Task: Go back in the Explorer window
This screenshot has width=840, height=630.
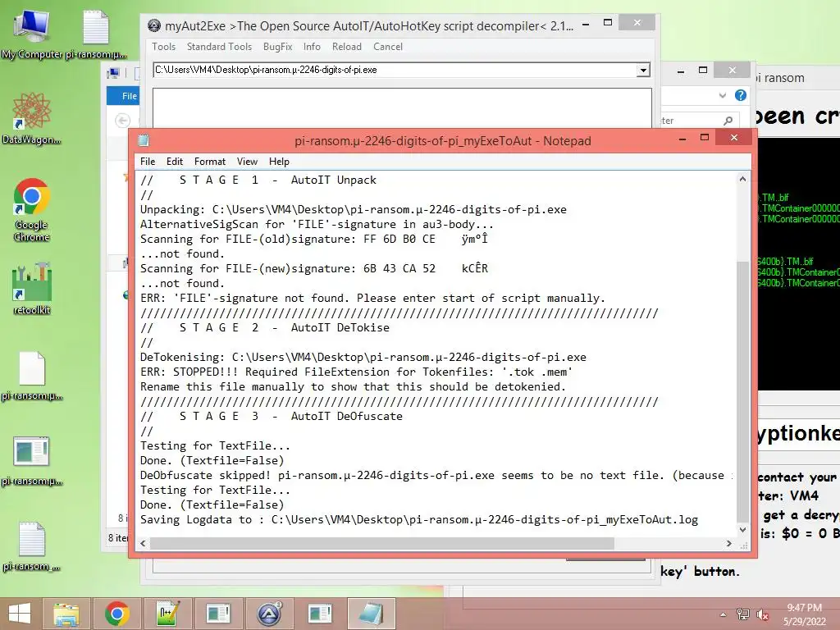Action: tap(123, 121)
